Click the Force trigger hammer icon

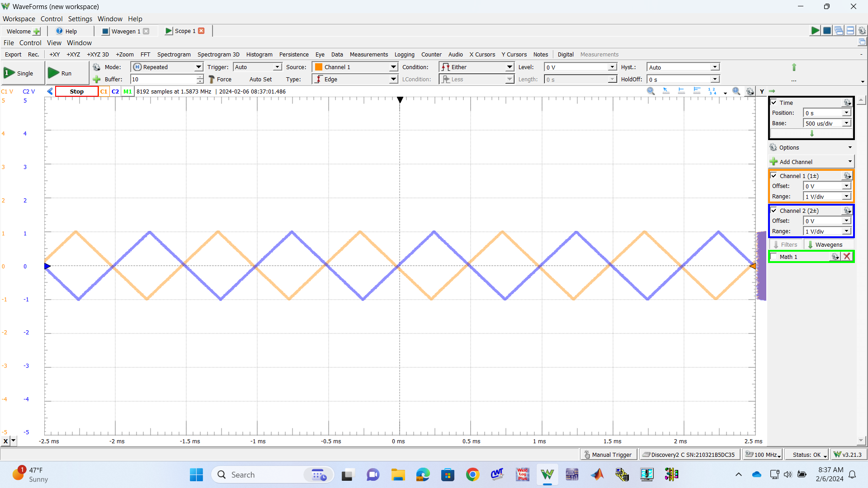pos(212,79)
